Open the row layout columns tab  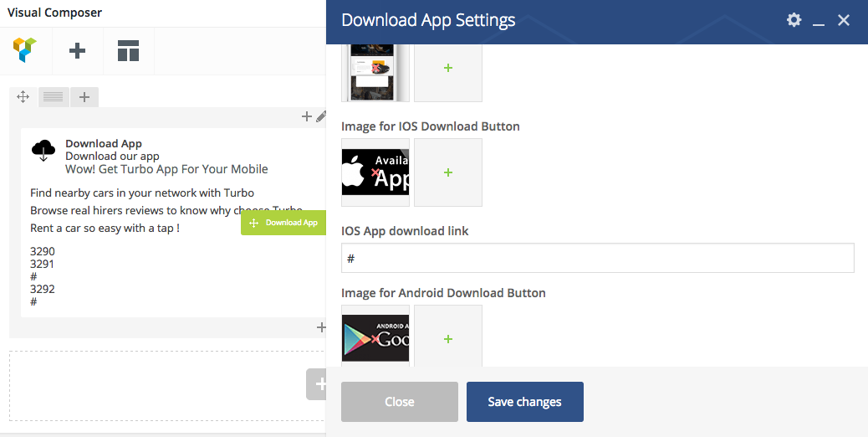click(54, 97)
